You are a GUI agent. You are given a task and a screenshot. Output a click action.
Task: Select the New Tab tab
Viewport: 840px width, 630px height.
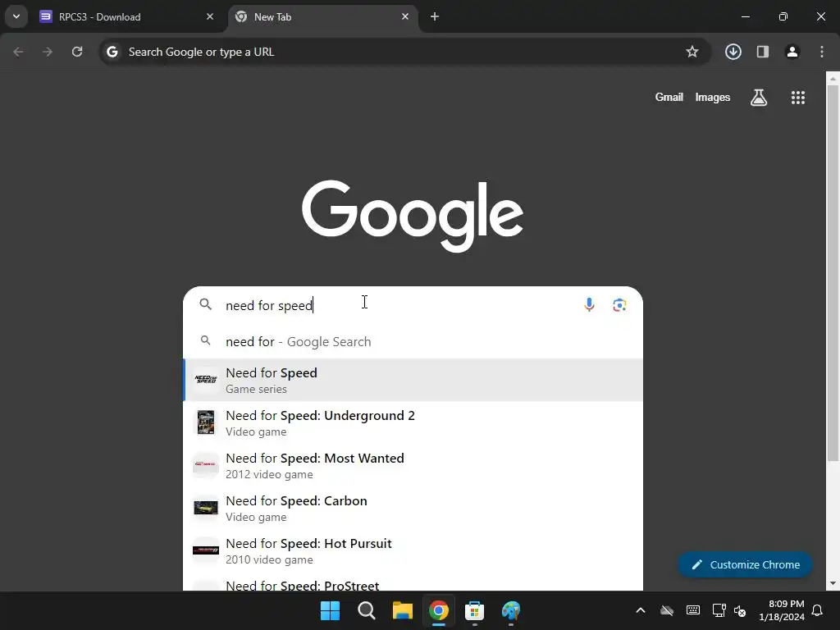pyautogui.click(x=322, y=16)
